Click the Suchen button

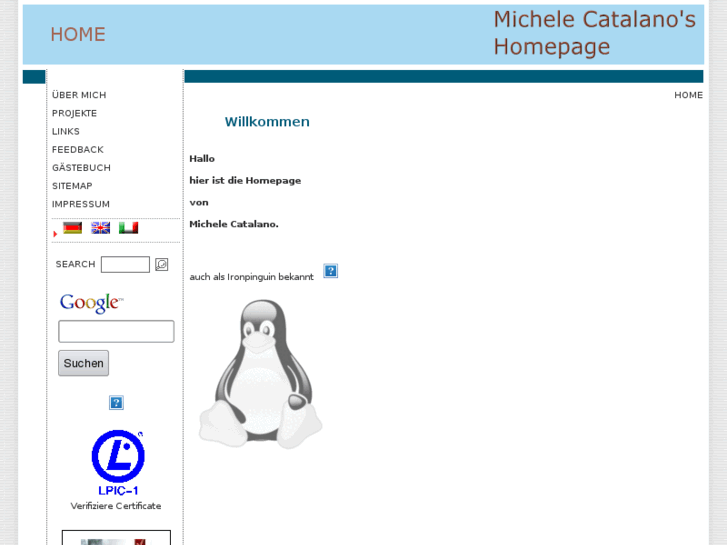point(83,363)
